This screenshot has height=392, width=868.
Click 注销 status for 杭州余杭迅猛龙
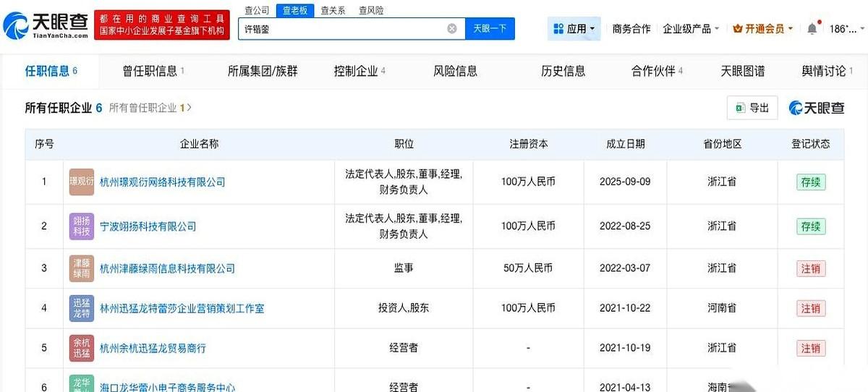tap(811, 348)
